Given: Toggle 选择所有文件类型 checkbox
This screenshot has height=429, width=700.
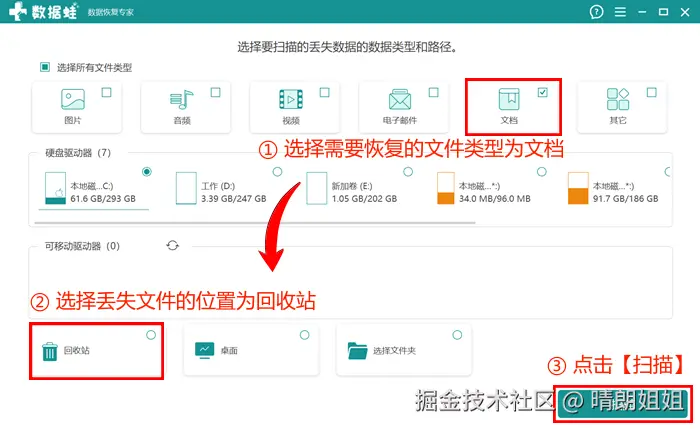Looking at the screenshot, I should [x=45, y=67].
